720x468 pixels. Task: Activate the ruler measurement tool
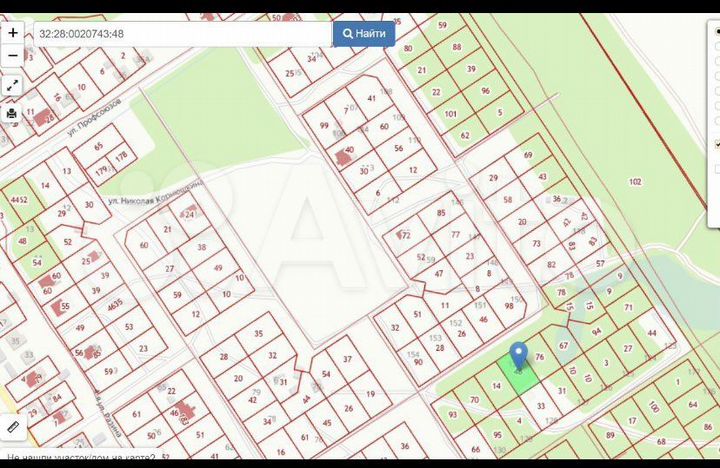click(x=12, y=427)
